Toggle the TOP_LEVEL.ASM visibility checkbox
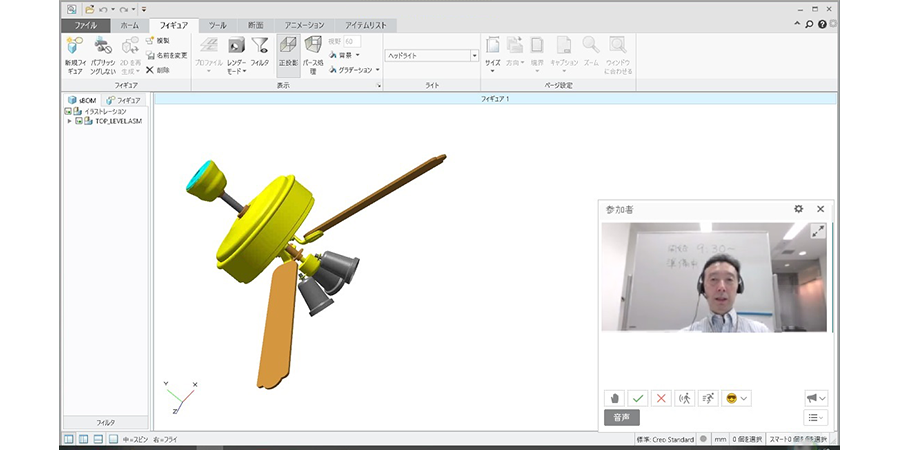The height and width of the screenshot is (450, 900). coord(79,121)
